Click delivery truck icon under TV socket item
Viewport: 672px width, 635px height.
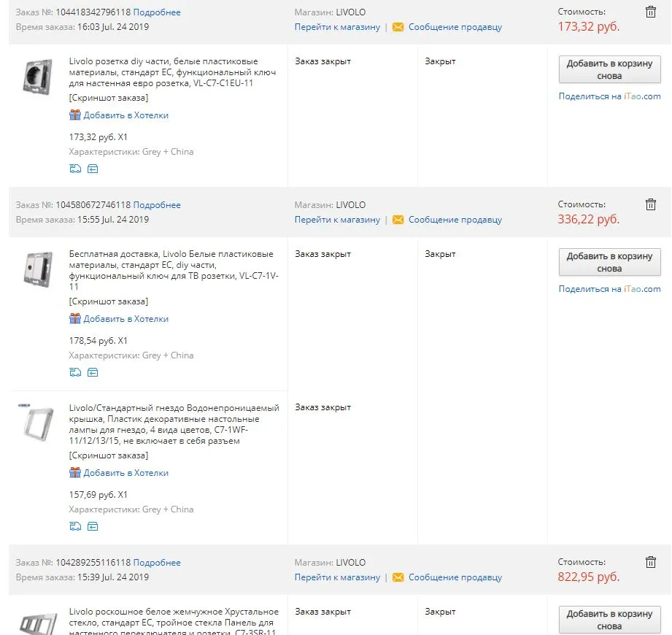[75, 372]
